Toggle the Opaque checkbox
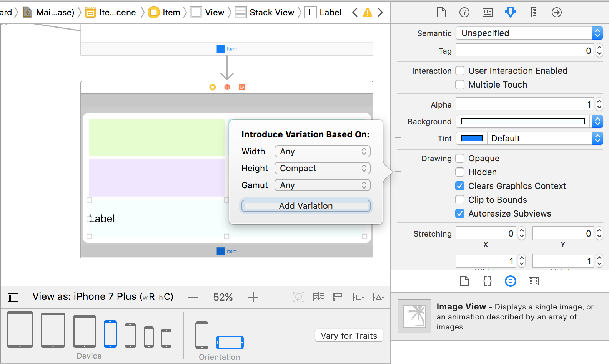The height and width of the screenshot is (364, 609). (460, 158)
